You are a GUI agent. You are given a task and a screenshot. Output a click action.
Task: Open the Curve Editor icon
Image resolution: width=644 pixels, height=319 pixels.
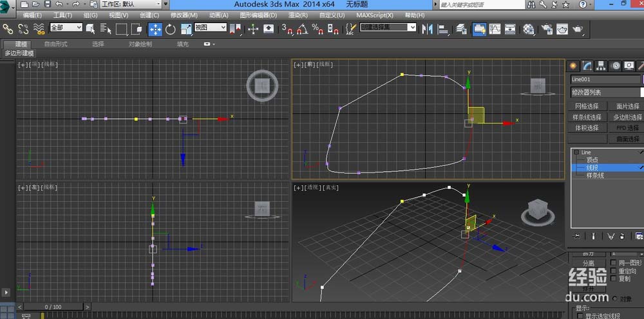[x=495, y=29]
